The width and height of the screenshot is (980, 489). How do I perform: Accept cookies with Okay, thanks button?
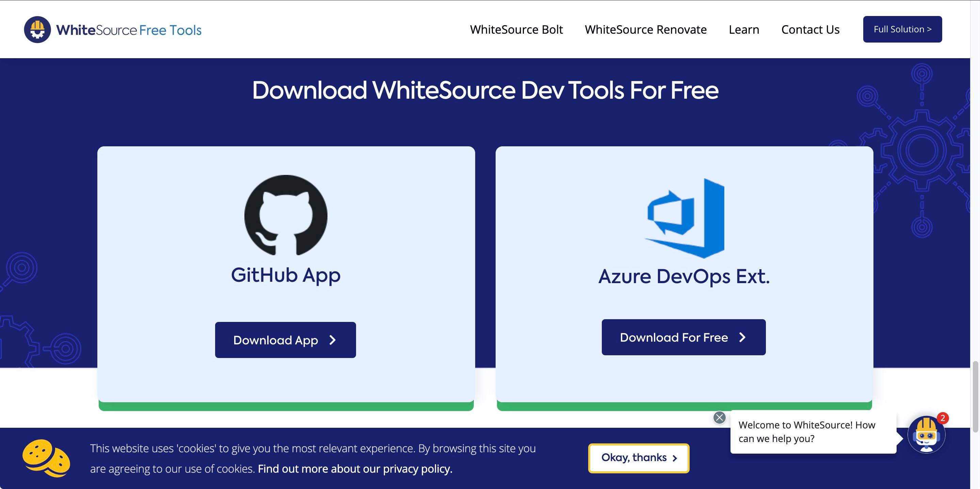(639, 458)
